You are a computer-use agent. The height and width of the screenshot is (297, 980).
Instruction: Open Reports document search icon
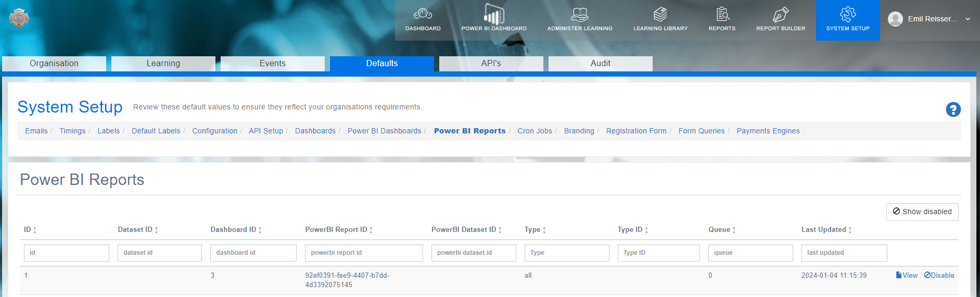tap(722, 14)
